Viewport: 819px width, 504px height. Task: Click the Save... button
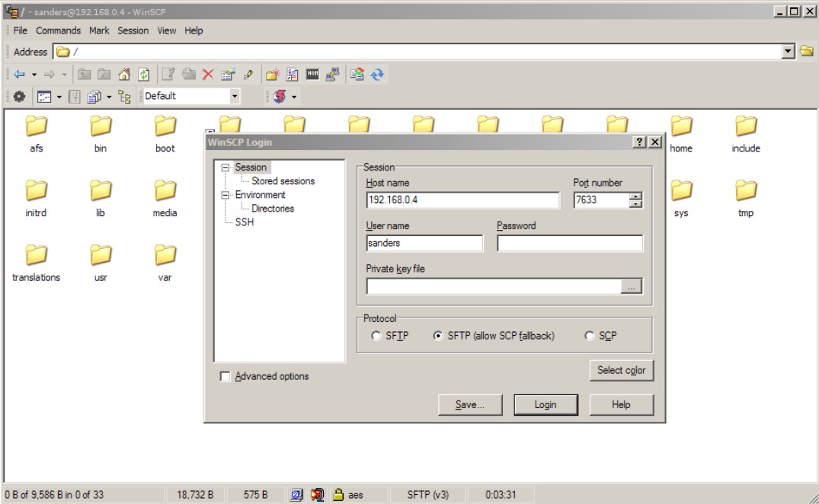469,405
